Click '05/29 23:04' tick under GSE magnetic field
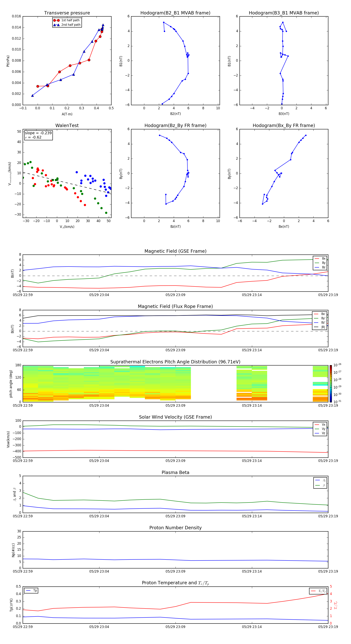The width and height of the screenshot is (351, 644). point(99,295)
